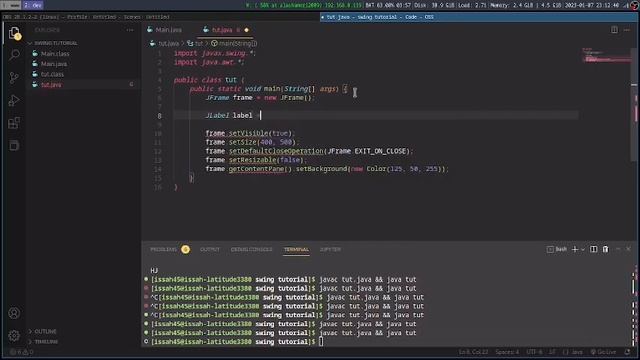
Task: Click the 'frame.setResizable(false)' code line
Action: (x=256, y=160)
